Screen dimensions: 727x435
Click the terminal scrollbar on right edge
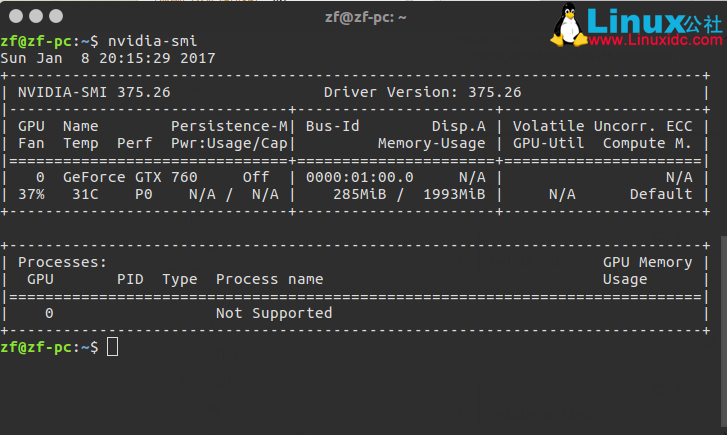(722, 290)
